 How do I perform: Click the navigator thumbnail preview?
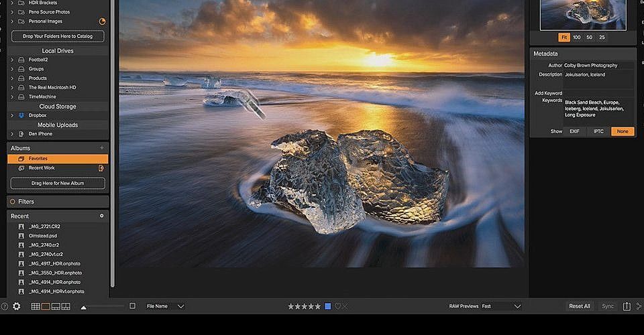[x=583, y=15]
